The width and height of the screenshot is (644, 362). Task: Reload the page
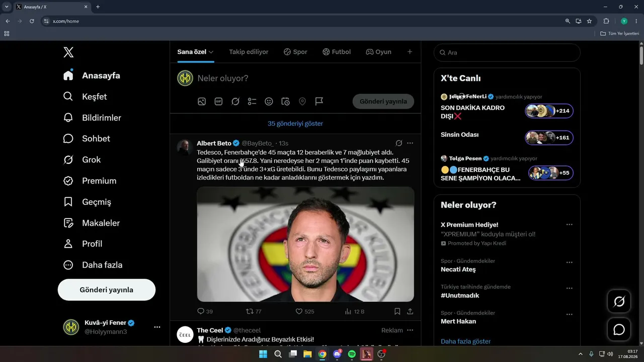point(32,21)
